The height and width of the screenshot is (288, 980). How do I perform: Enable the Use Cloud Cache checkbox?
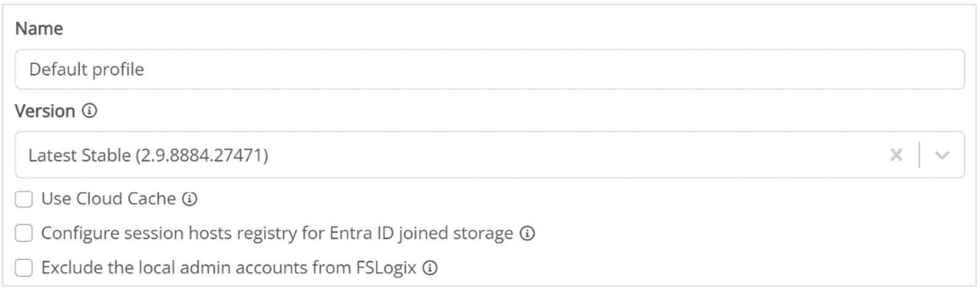[x=24, y=199]
